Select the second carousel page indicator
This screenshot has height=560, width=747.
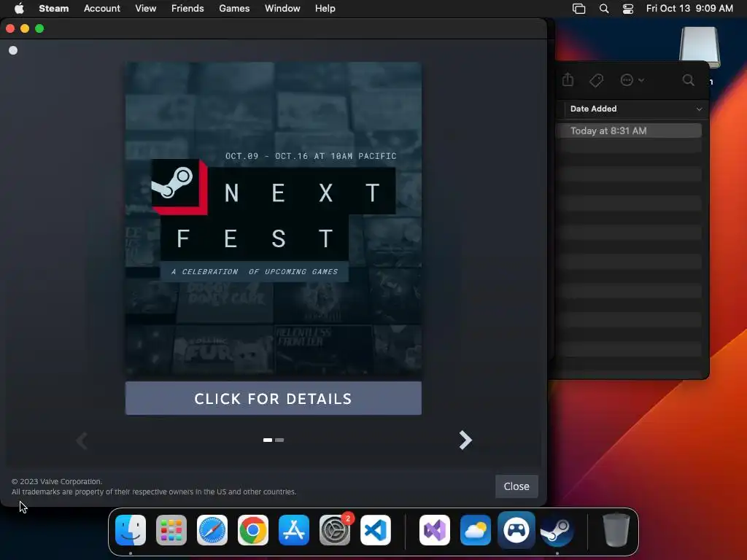[x=279, y=440]
